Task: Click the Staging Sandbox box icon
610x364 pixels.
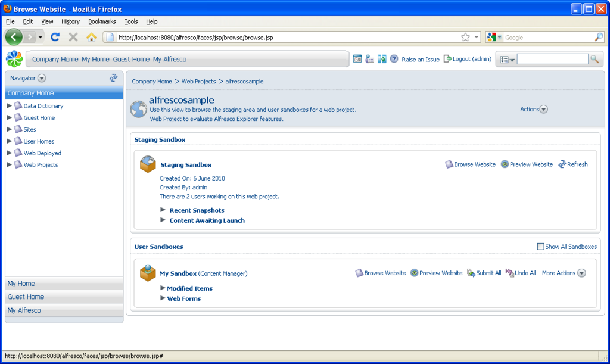Action: pyautogui.click(x=148, y=164)
